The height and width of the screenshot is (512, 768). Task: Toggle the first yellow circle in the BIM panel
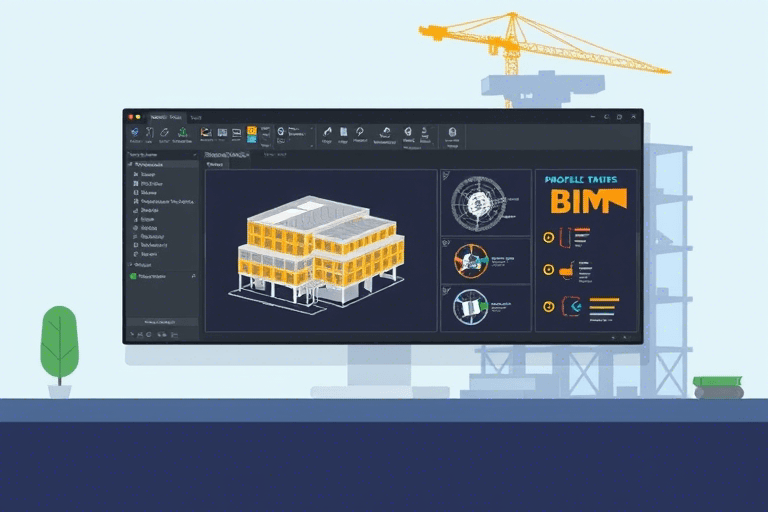click(548, 238)
